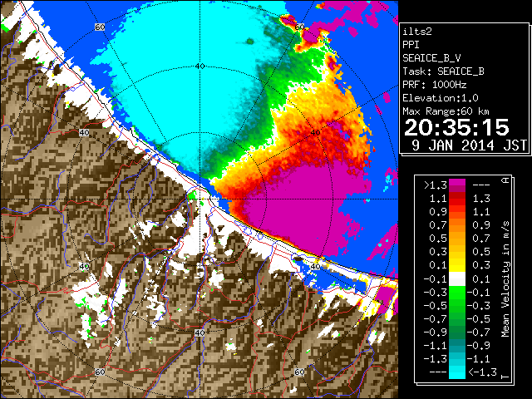Click the radar site name "ilts2"

[x=417, y=32]
